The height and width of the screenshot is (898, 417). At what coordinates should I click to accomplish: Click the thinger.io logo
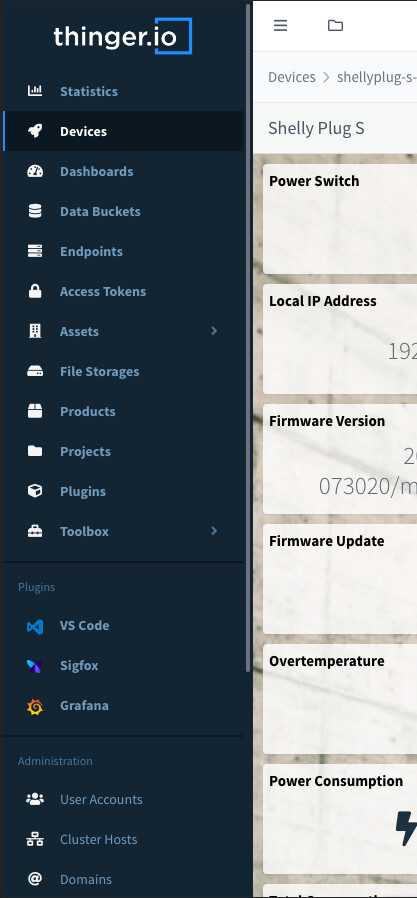click(123, 36)
